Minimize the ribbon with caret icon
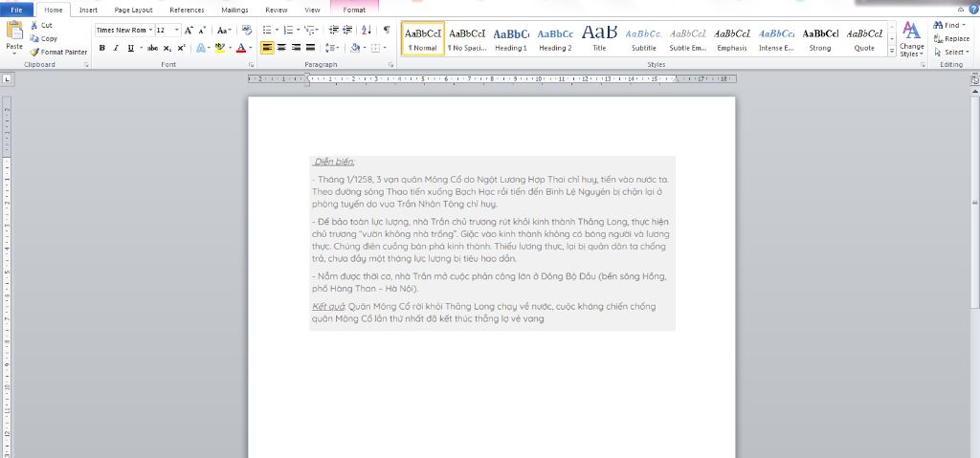This screenshot has height=458, width=980. [961, 10]
